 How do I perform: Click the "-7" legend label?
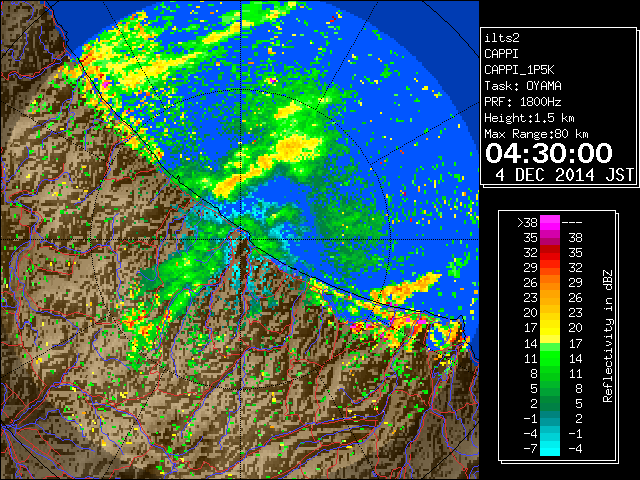[530, 449]
